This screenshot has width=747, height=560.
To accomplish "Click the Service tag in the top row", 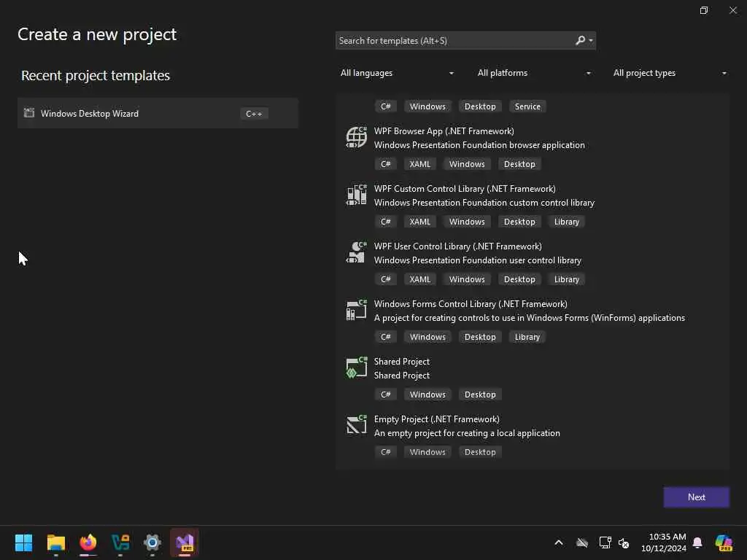I will [527, 106].
